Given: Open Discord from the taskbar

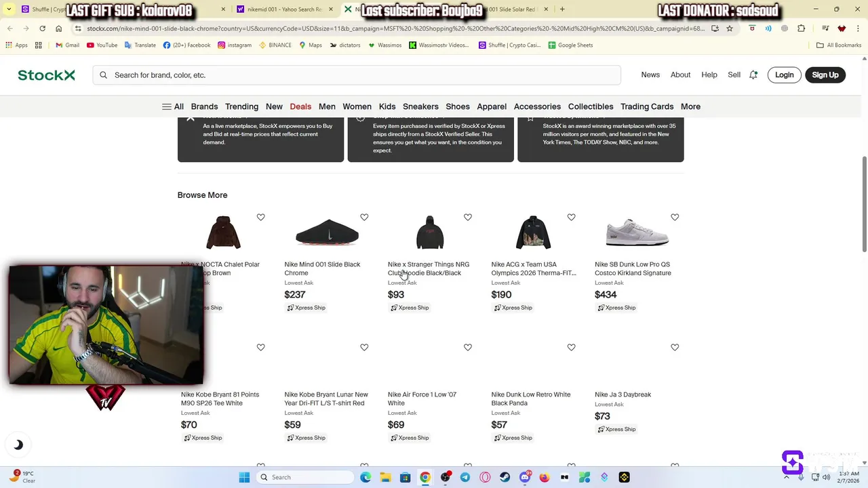Looking at the screenshot, I should coord(525,477).
